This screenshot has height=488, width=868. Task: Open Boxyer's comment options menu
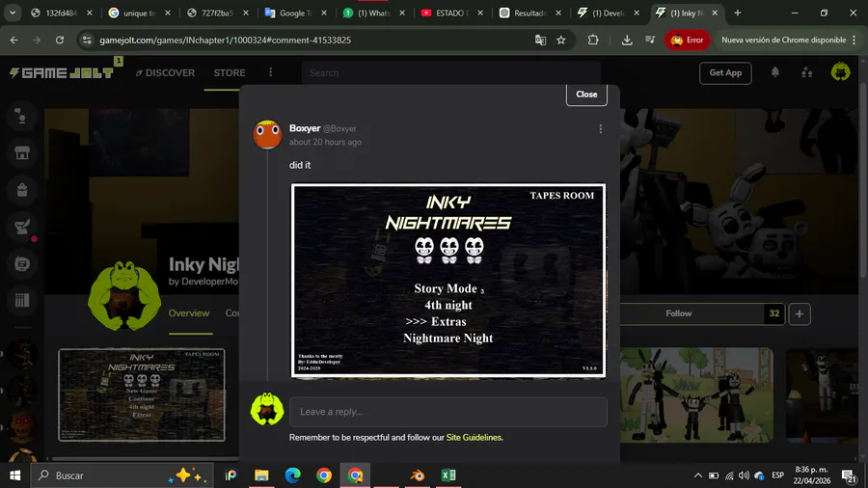coord(601,129)
